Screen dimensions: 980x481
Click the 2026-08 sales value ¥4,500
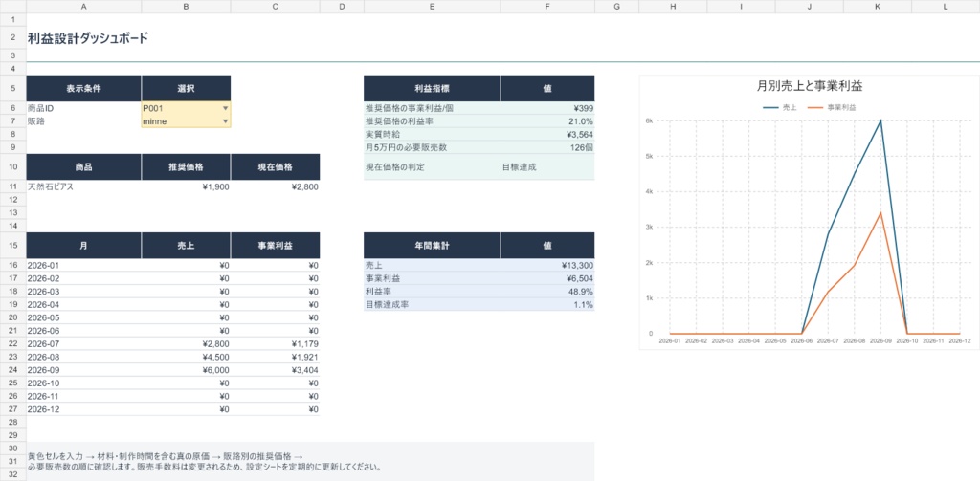tap(186, 356)
